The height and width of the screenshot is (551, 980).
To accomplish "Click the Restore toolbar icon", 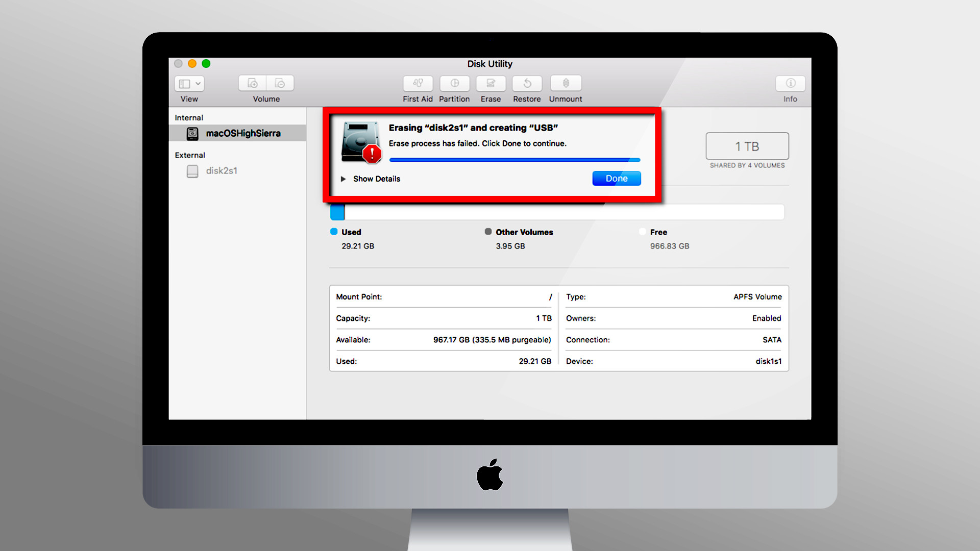I will [x=527, y=87].
